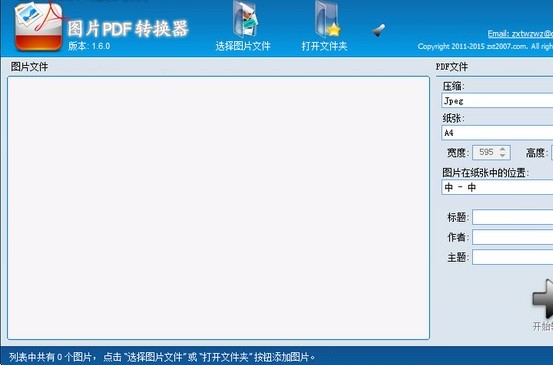Click the 高度: label
Image resolution: width=553 pixels, height=365 pixels.
[537, 153]
